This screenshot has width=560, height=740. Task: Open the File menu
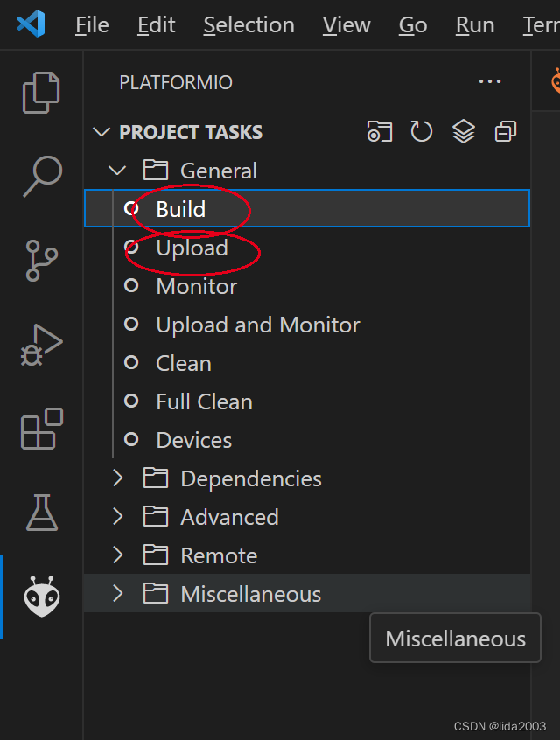(x=92, y=25)
